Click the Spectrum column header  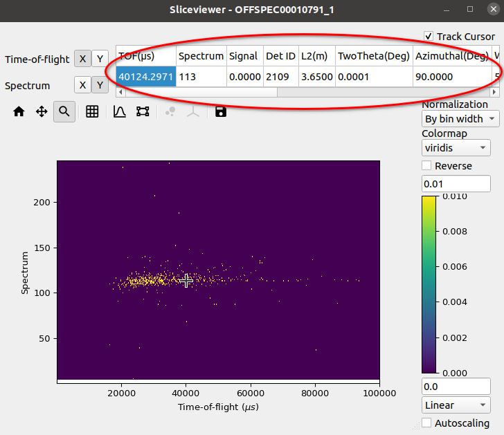click(x=201, y=56)
